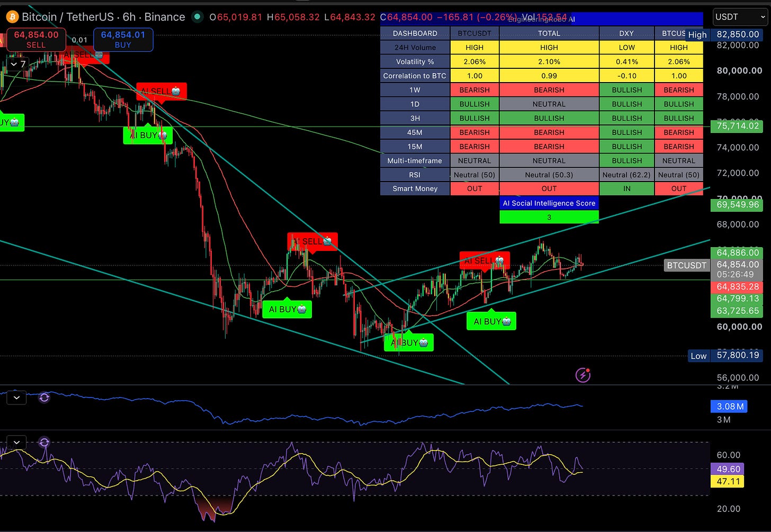Expand the volume pane legend chevron
771x532 pixels.
point(16,397)
